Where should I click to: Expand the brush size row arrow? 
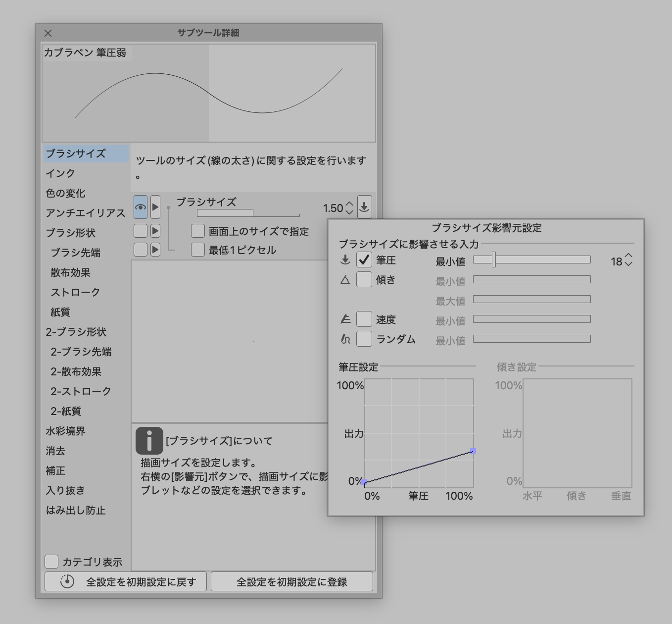155,207
